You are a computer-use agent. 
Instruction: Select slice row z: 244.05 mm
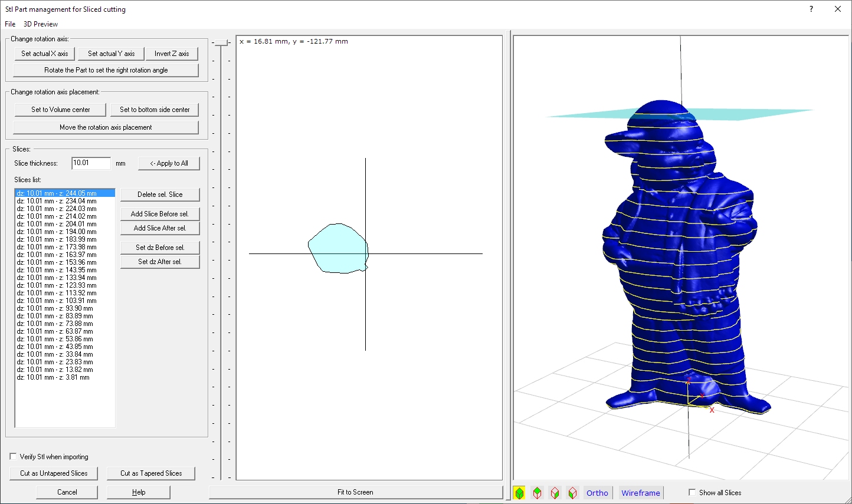pos(65,193)
